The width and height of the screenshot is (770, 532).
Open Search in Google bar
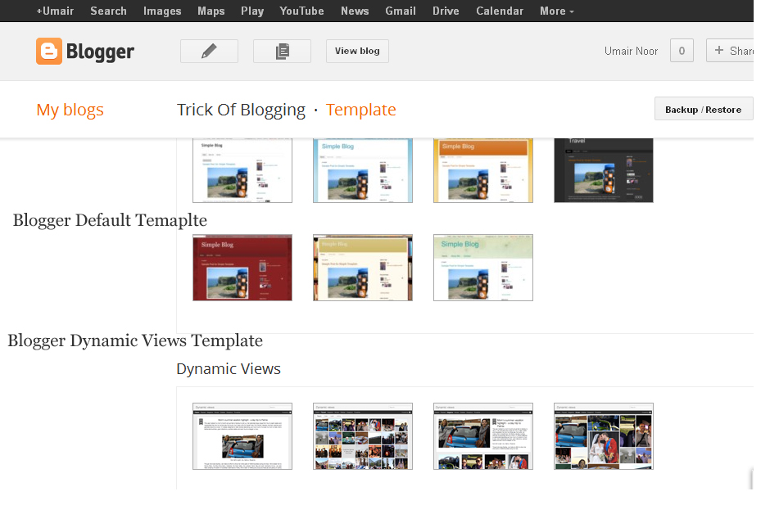point(108,11)
